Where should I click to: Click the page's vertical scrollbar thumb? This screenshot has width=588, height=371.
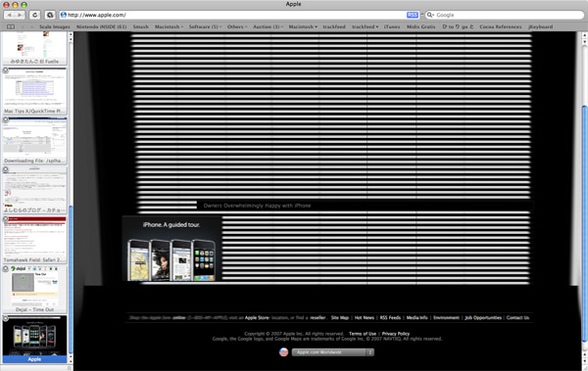tap(584, 223)
